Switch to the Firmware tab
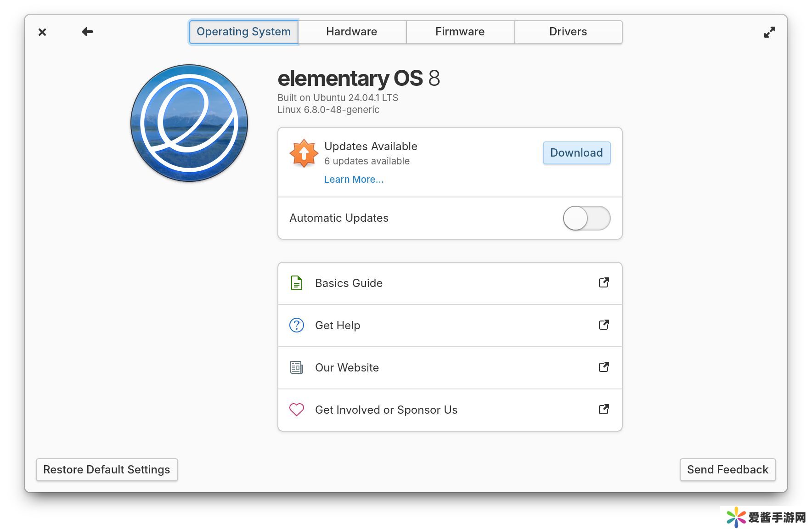 [460, 32]
